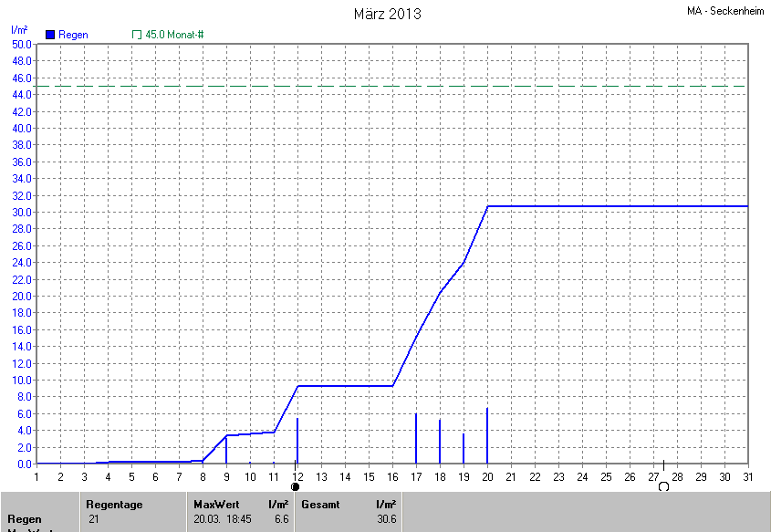The height and width of the screenshot is (532, 771).
Task: Click the Gesamt column header
Action: click(x=320, y=504)
